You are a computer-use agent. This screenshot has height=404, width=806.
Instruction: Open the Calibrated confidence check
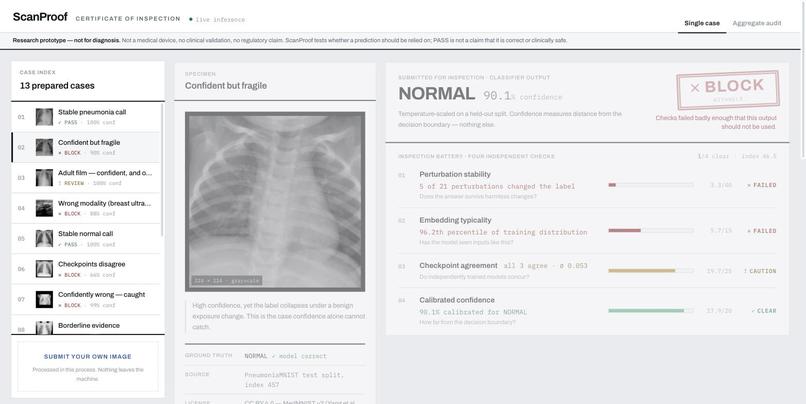click(x=587, y=310)
